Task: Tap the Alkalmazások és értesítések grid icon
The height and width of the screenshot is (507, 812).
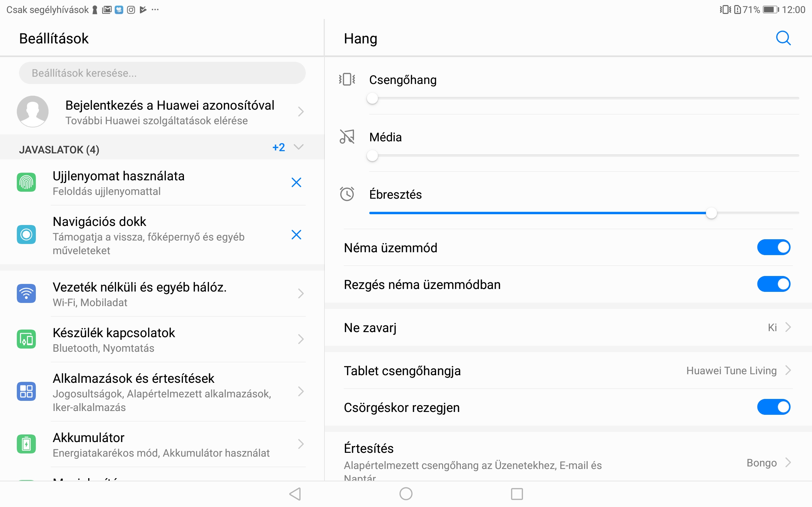Action: (x=27, y=391)
